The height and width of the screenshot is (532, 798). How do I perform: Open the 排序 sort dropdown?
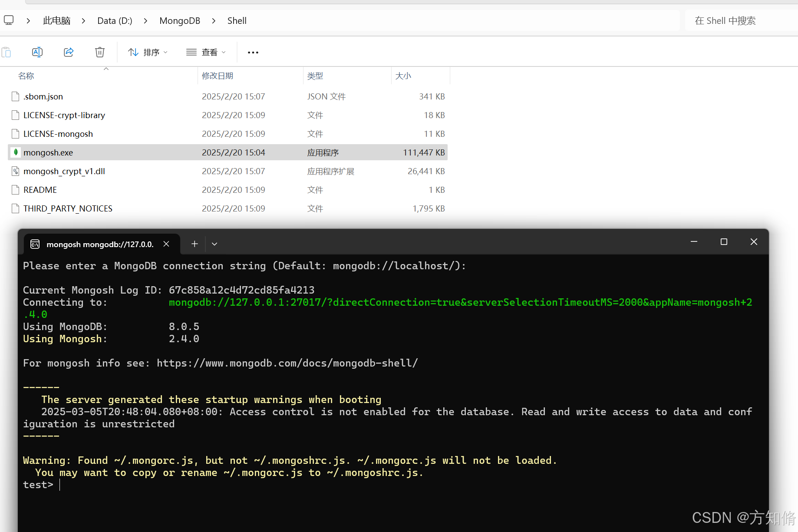click(x=148, y=52)
